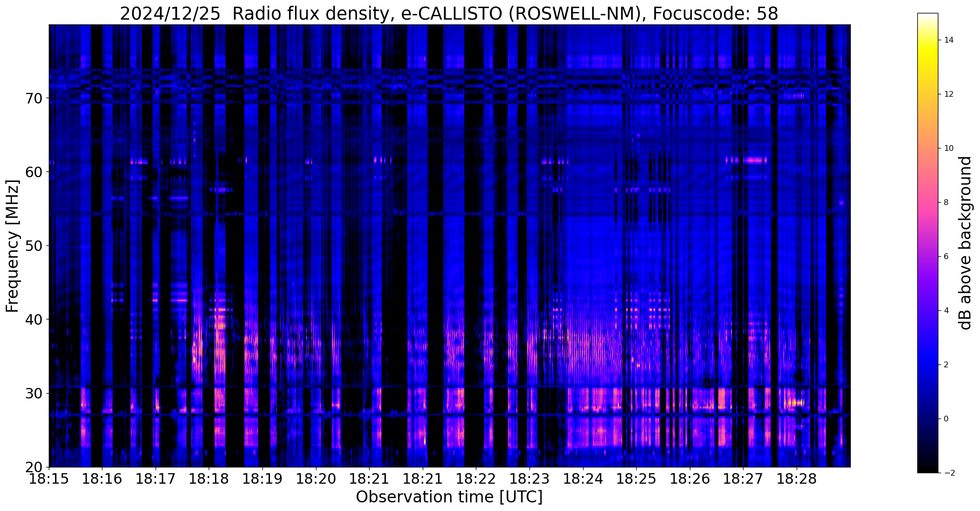Viewport: 980px width, 511px height.
Task: Click the 'Frequency [MHz]' y-axis label
Action: [12, 246]
